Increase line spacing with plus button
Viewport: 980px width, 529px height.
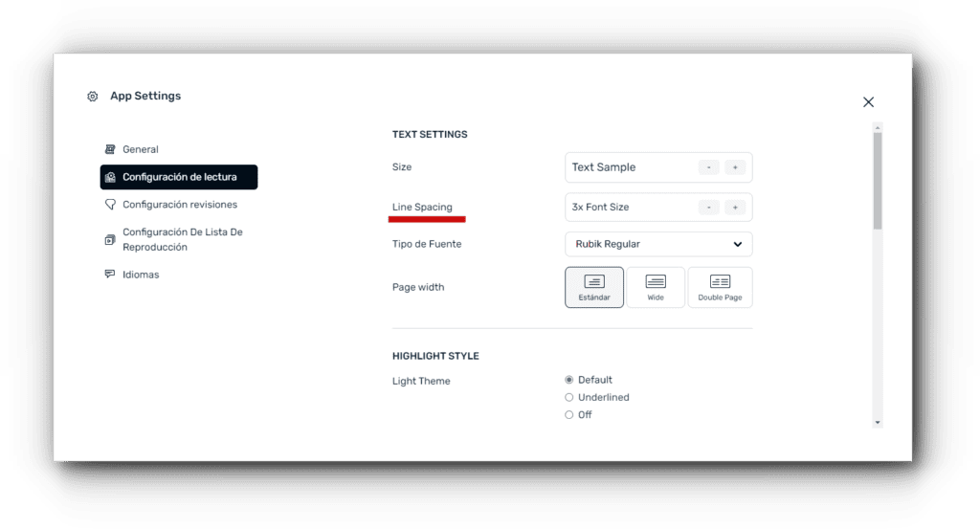[x=735, y=208]
